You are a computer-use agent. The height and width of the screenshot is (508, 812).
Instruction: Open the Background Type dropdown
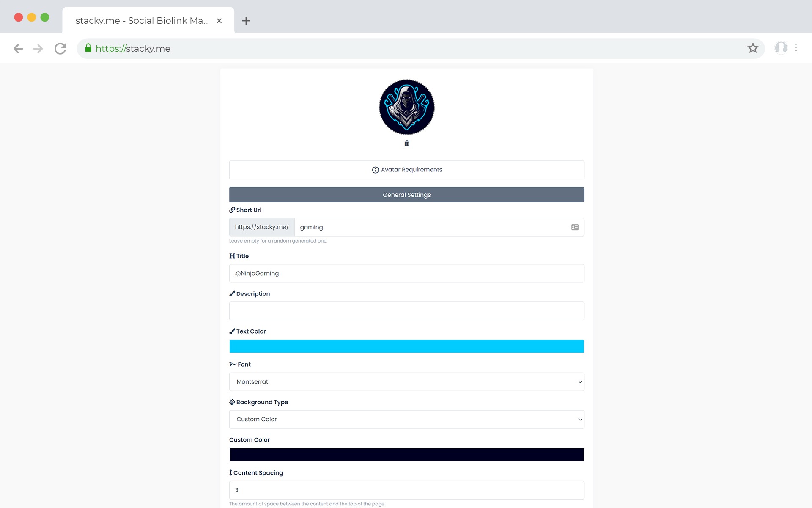point(406,420)
